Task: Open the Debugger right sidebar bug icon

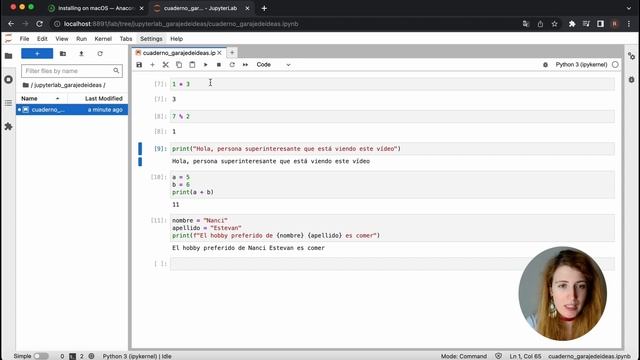Action: coord(631,80)
